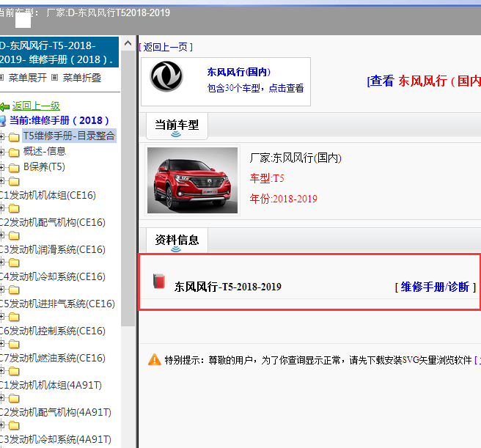
Task: Click folder icon above C1发动机机体组(CE16)
Action: click(x=14, y=182)
